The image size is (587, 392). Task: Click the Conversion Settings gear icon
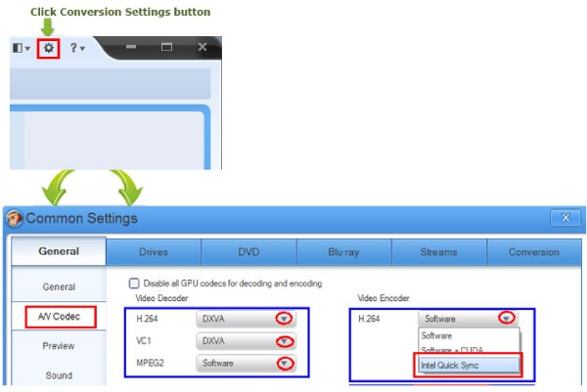49,48
